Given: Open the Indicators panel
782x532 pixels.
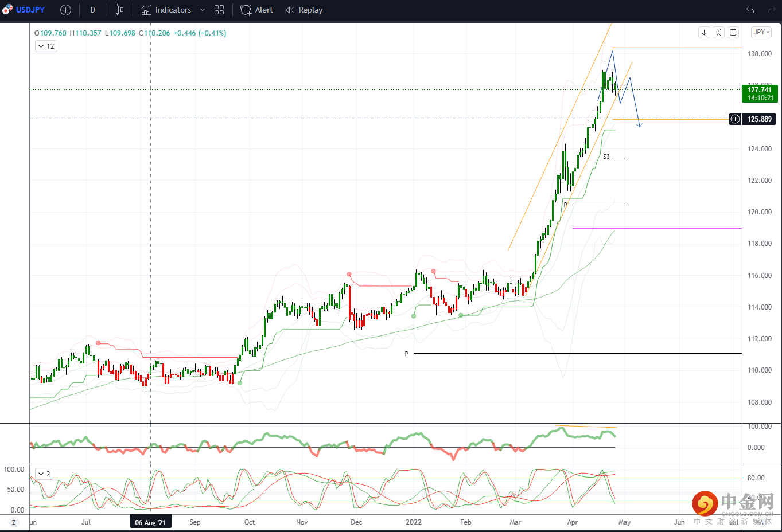Looking at the screenshot, I should coord(166,10).
